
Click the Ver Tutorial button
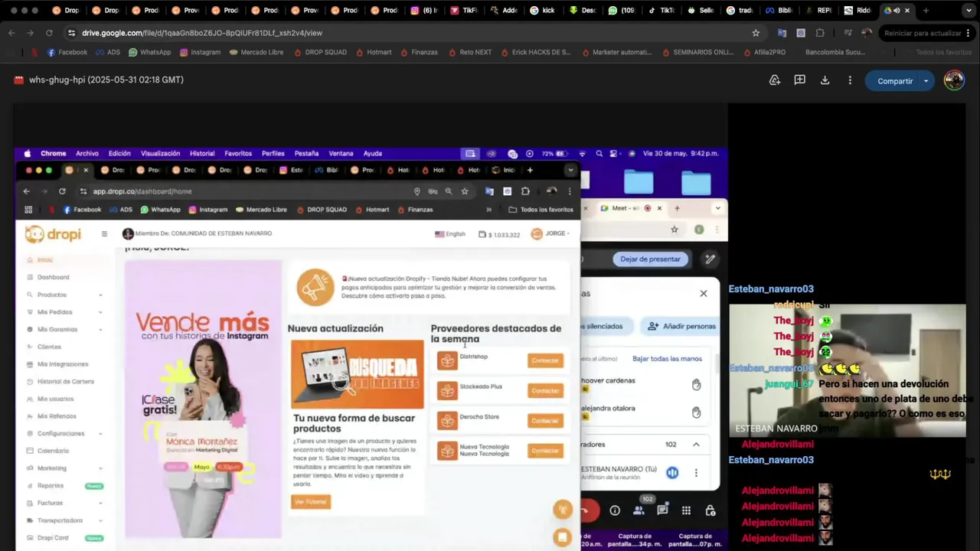[311, 502]
